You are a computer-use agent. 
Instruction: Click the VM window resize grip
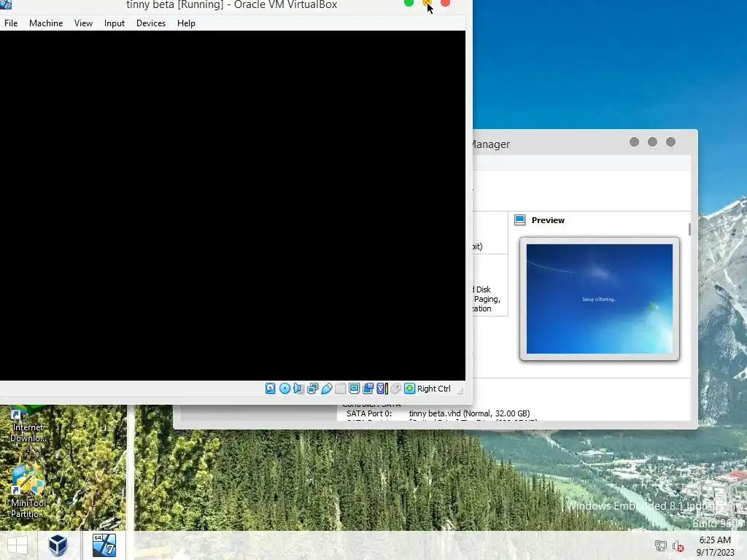460,391
